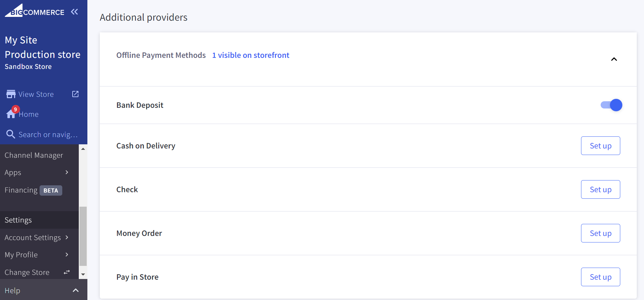Click the sidebar scrollbar thumb
644x300 pixels.
(83, 236)
